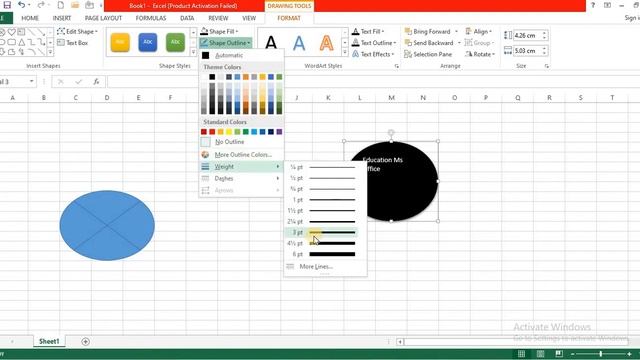Open the Text Effects dropdown
Viewport: 640px width, 360px height.
tap(373, 54)
